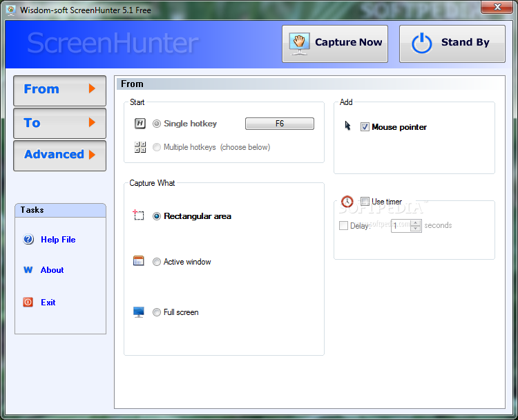Click the ScreenHunter title bar app icon
The image size is (518, 420).
click(11, 10)
